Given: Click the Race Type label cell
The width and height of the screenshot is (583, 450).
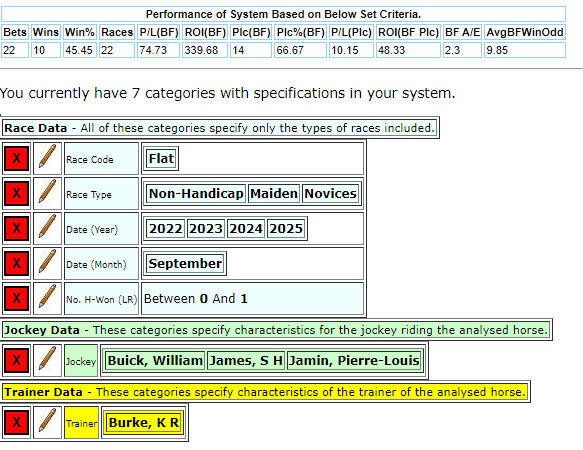Looking at the screenshot, I should (x=102, y=194).
